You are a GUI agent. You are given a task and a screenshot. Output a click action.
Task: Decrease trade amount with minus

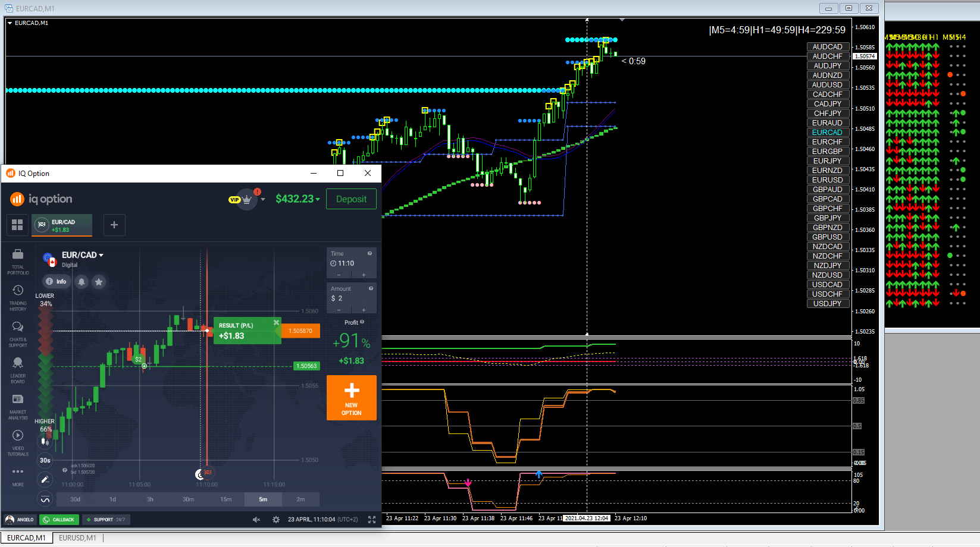click(339, 310)
